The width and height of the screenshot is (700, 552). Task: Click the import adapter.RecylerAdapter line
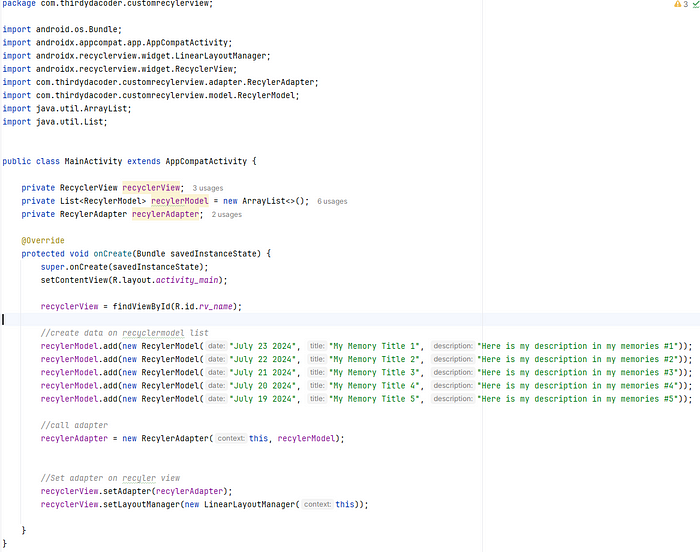(x=160, y=82)
